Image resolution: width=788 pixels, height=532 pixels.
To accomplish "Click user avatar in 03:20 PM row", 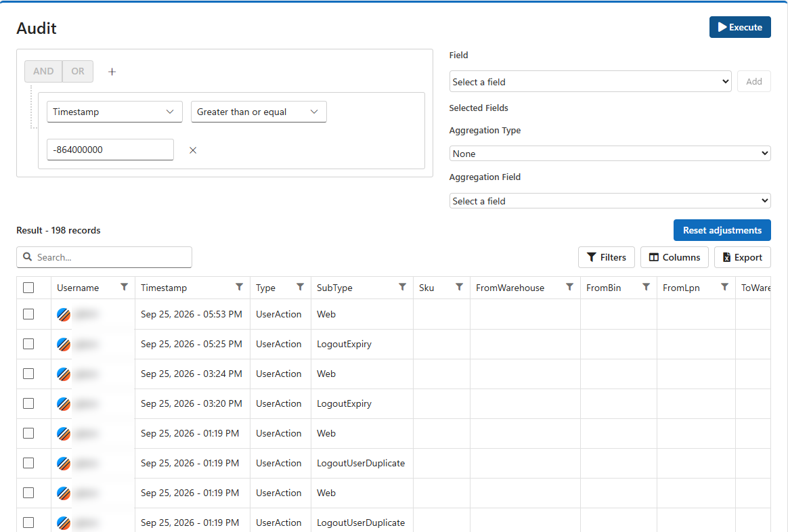I will (x=64, y=404).
